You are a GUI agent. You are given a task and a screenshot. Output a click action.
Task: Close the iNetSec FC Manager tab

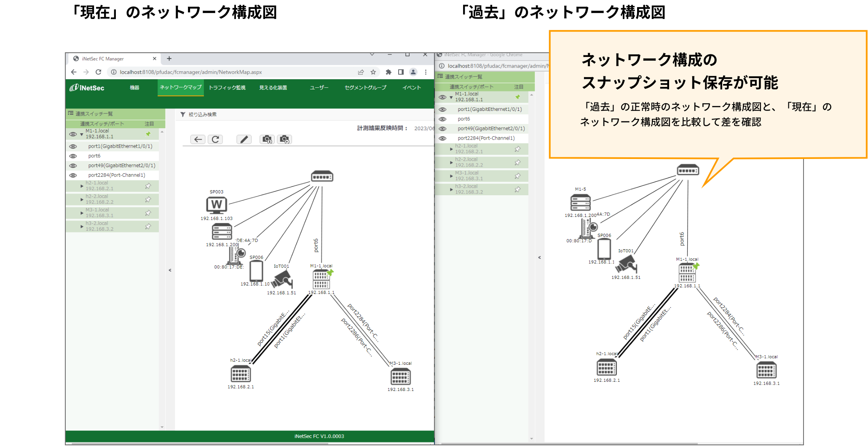coord(155,59)
